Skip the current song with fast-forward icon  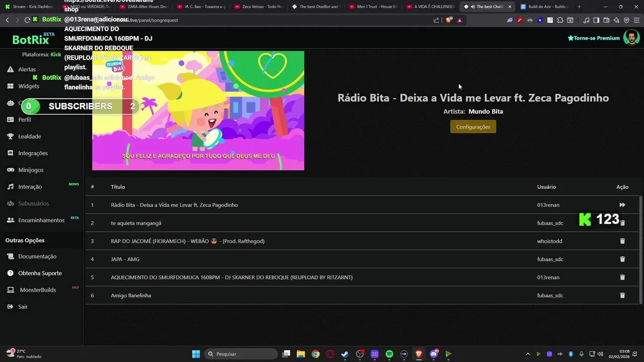point(622,205)
